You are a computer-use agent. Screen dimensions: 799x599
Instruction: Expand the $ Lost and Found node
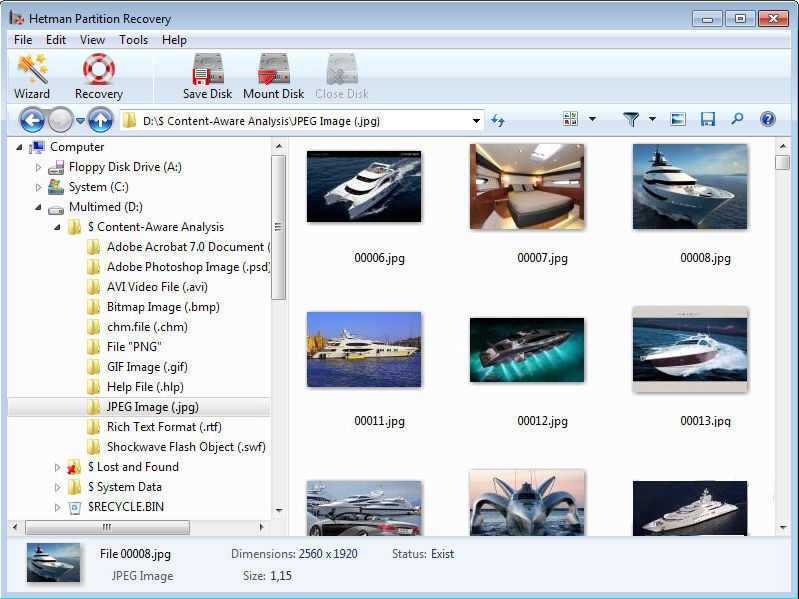click(x=57, y=467)
